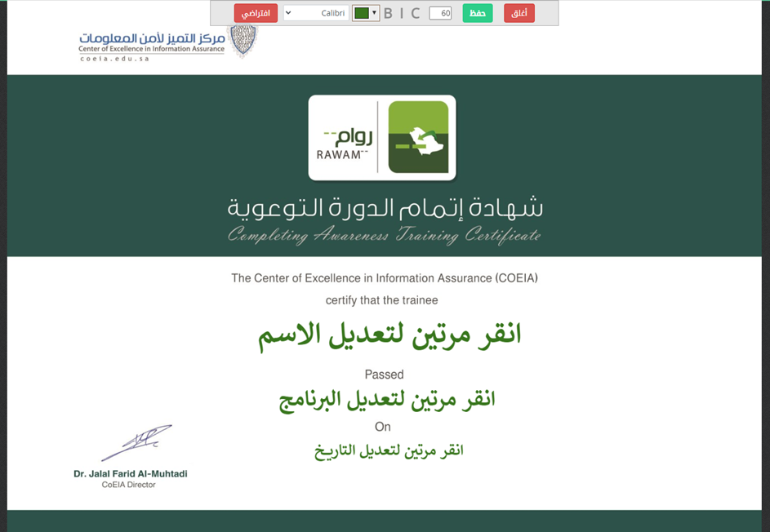Image resolution: width=770 pixels, height=532 pixels.
Task: Select the trainee name placeholder text
Action: click(389, 335)
